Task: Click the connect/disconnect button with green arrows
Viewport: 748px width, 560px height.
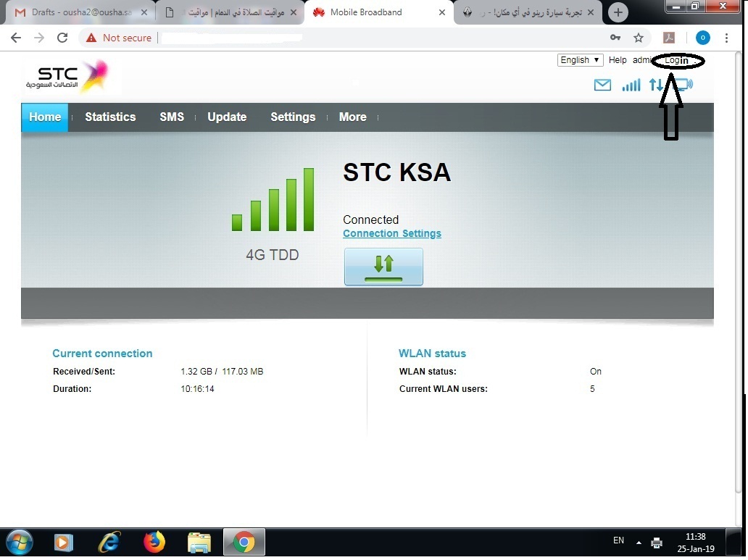Action: (x=383, y=267)
